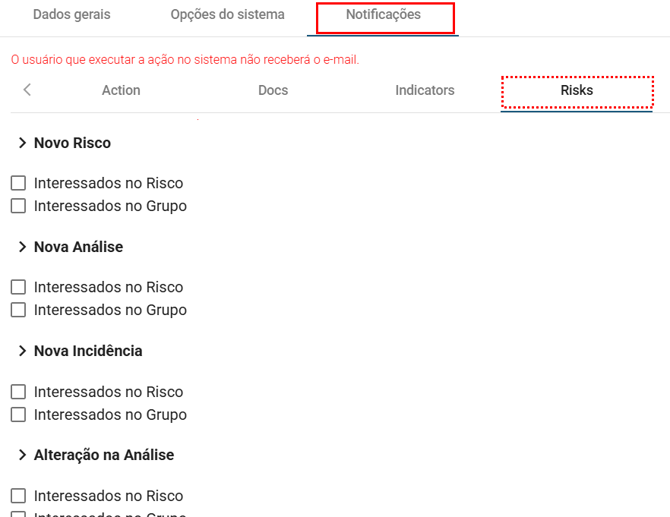Select the Notificações tab

(x=383, y=15)
